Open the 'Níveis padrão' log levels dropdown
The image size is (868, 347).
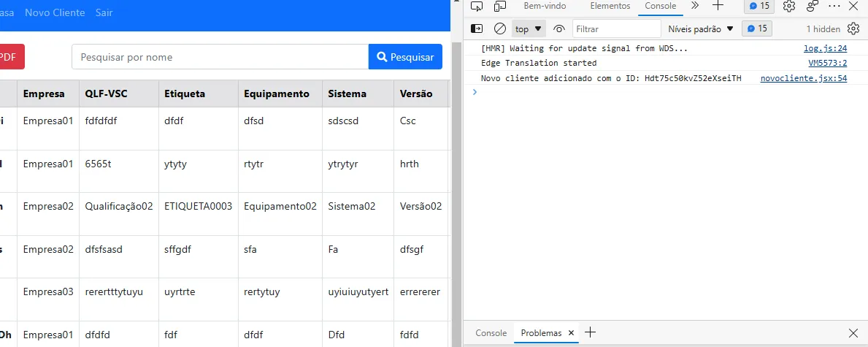[700, 28]
